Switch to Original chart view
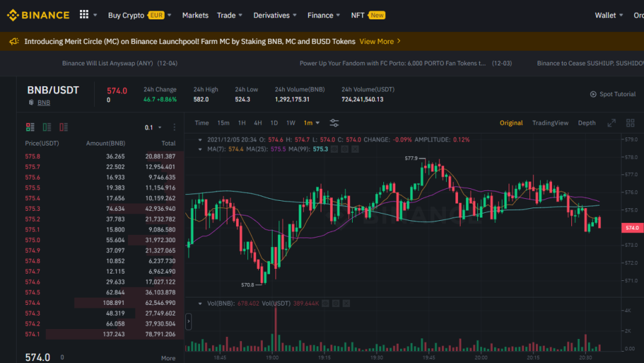 511,123
